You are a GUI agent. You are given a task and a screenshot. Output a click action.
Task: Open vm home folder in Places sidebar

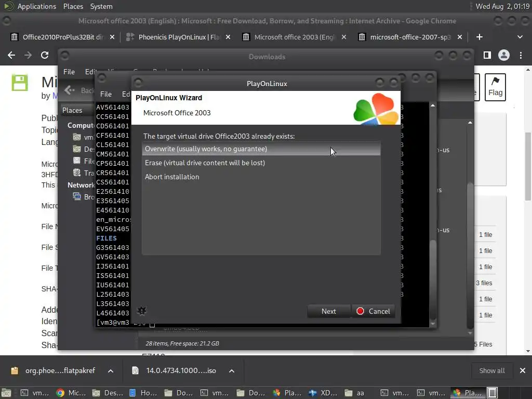click(83, 137)
